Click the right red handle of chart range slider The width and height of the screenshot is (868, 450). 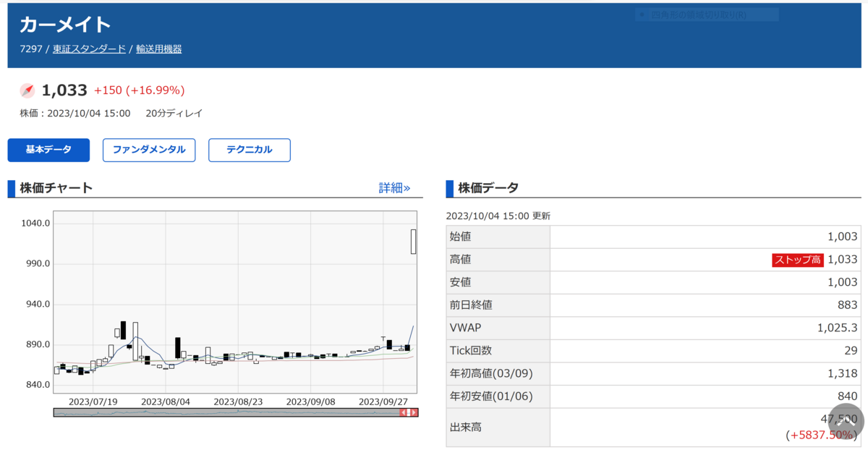pyautogui.click(x=413, y=412)
